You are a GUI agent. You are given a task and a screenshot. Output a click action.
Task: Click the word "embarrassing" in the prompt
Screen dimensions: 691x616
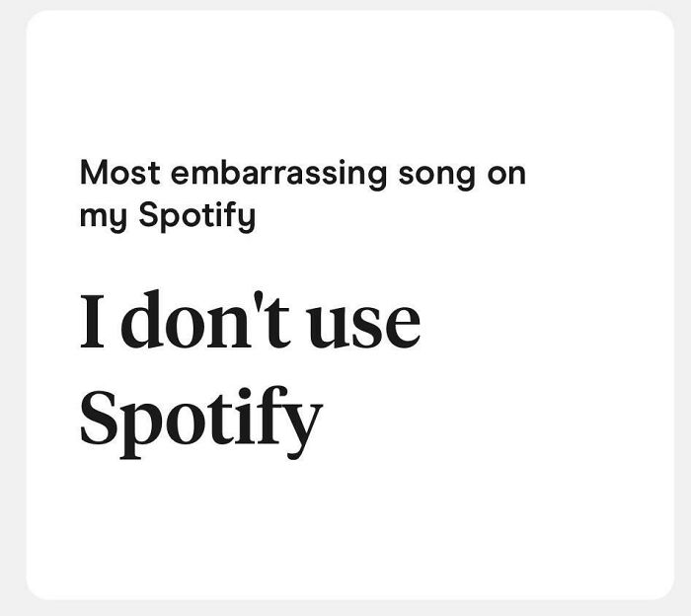click(279, 174)
